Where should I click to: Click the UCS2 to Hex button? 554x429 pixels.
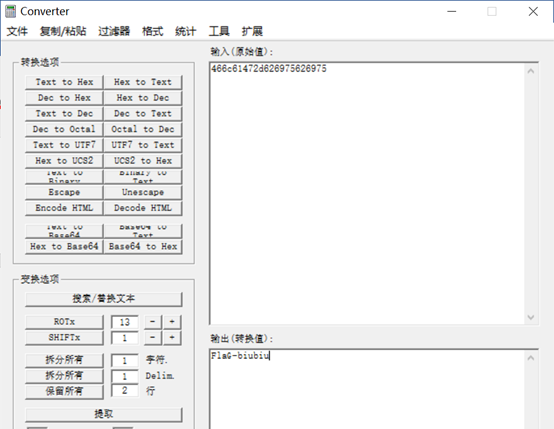(143, 161)
